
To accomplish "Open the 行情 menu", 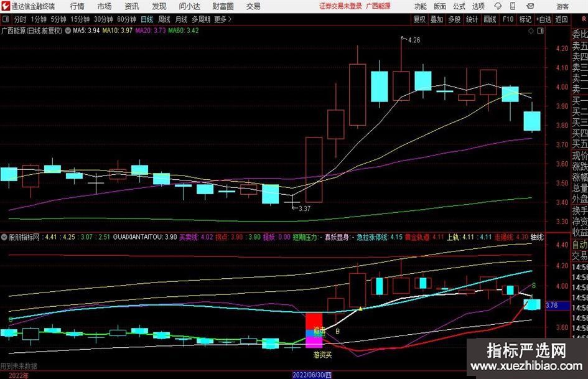I will [77, 6].
